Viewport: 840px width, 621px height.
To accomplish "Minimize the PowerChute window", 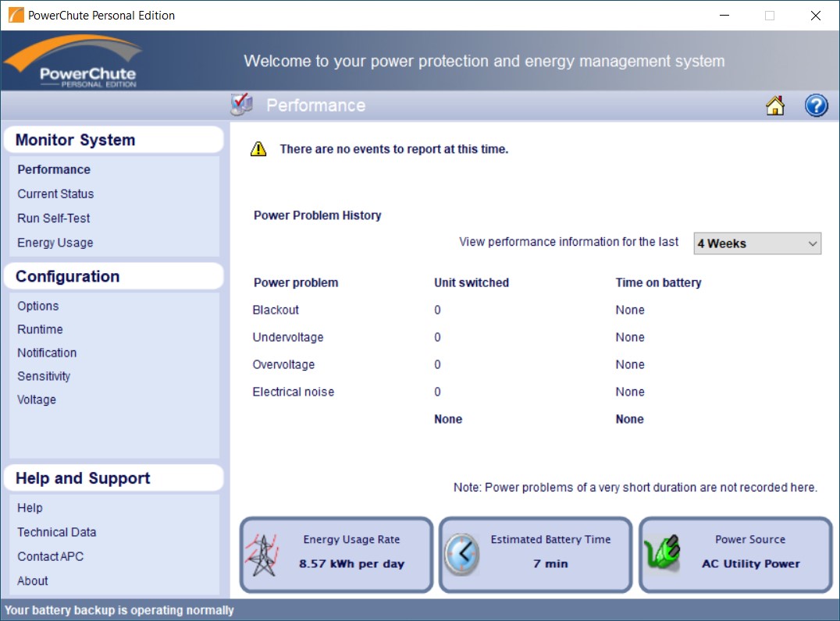I will pyautogui.click(x=724, y=16).
